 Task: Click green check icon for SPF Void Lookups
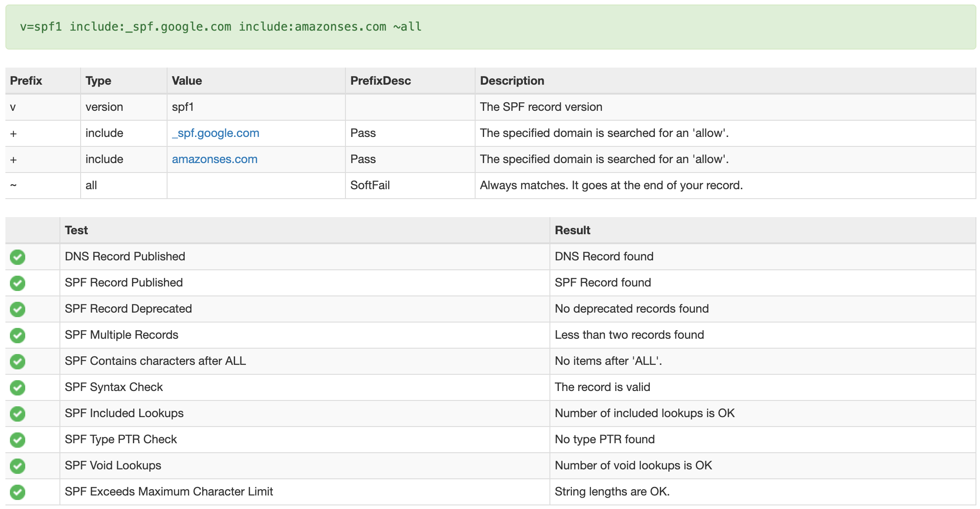point(18,466)
